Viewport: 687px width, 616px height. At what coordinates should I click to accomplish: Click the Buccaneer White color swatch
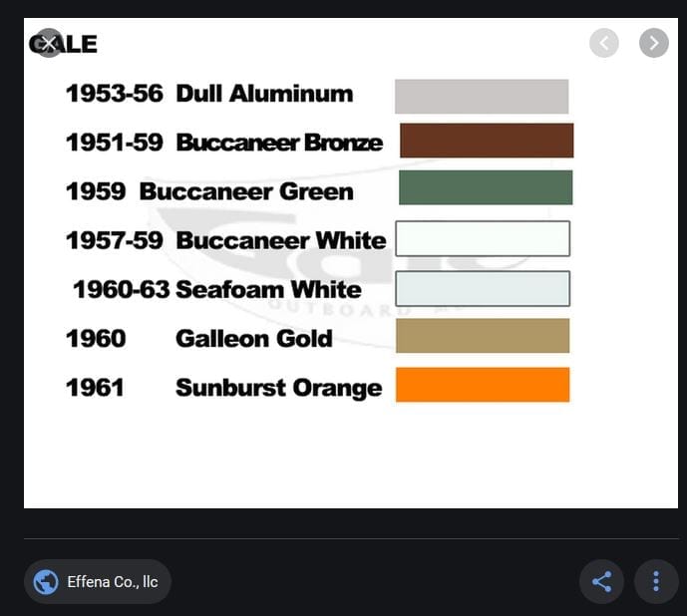[483, 238]
